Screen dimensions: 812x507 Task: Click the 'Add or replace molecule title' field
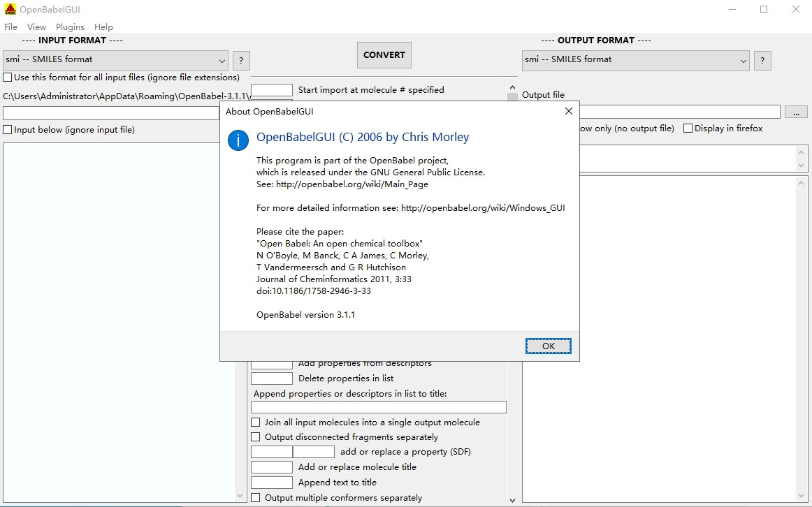[272, 467]
